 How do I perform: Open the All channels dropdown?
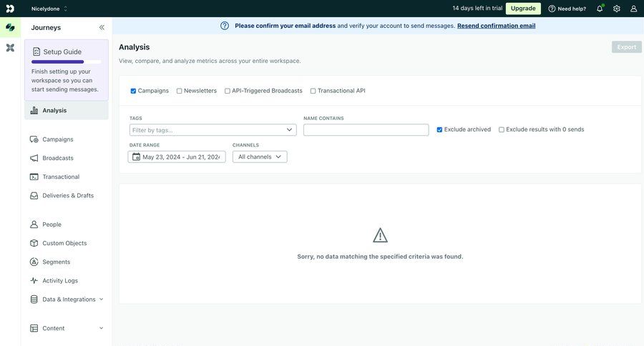point(260,157)
